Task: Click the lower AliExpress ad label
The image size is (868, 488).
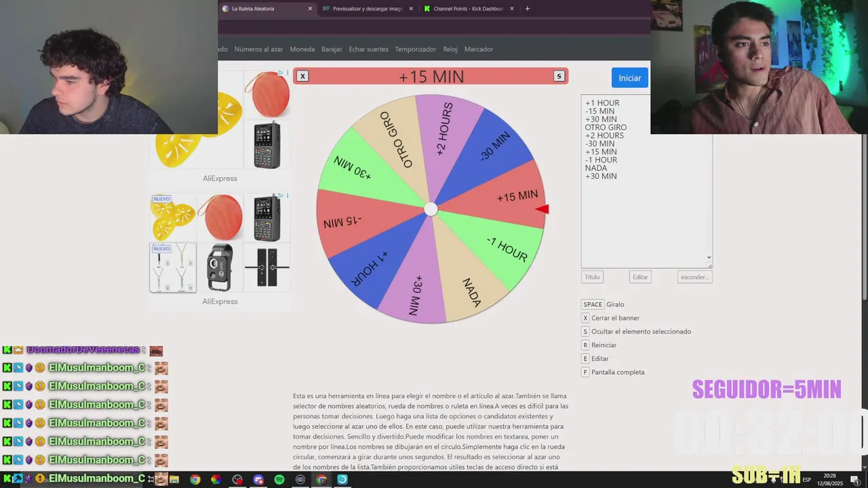Action: click(220, 302)
